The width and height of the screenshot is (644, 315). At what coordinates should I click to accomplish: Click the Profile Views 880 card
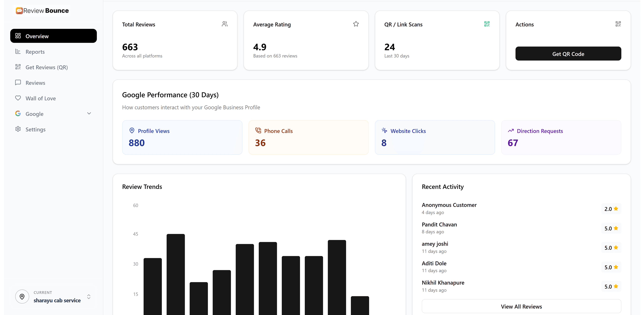pyautogui.click(x=182, y=138)
